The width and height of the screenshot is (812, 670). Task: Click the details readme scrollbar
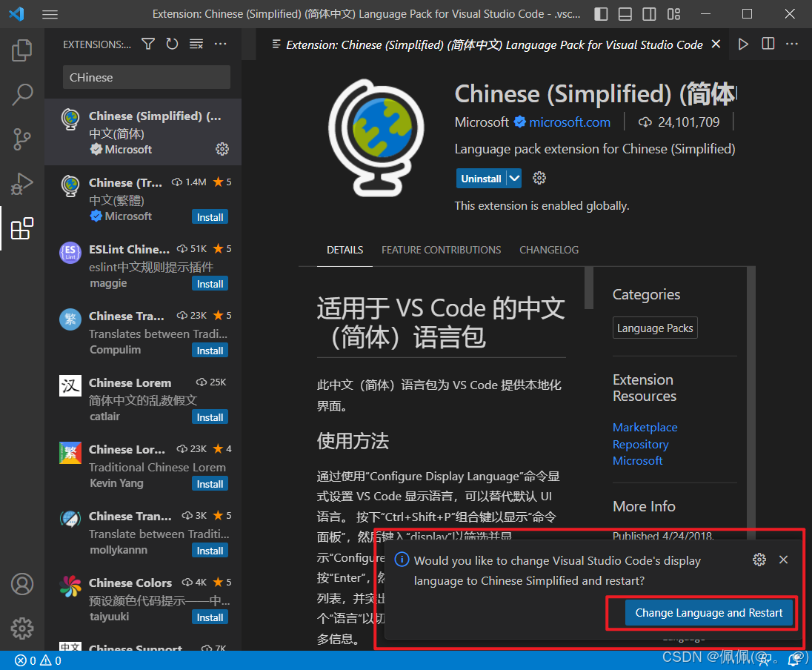[x=589, y=288]
